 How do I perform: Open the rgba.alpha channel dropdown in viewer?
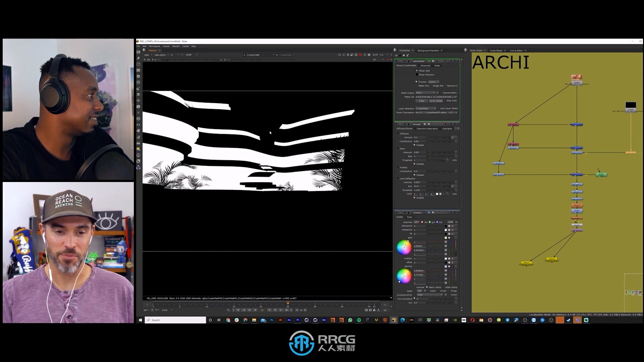(x=161, y=55)
